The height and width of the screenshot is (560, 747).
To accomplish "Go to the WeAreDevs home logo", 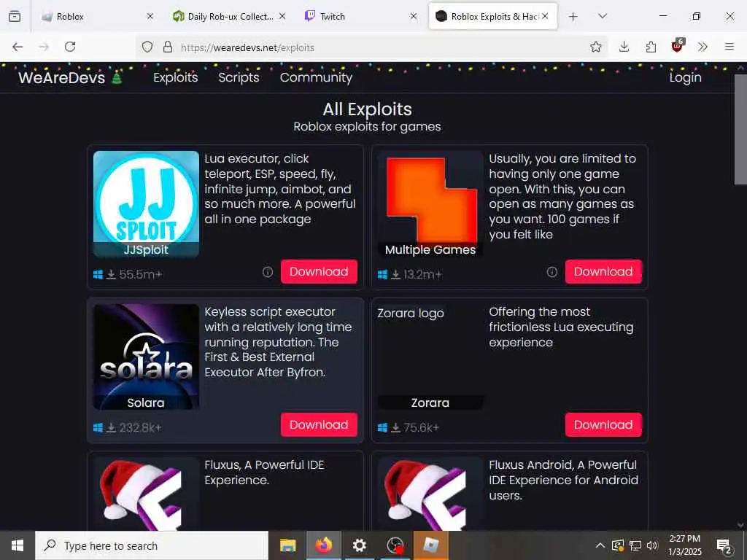I will tap(70, 77).
